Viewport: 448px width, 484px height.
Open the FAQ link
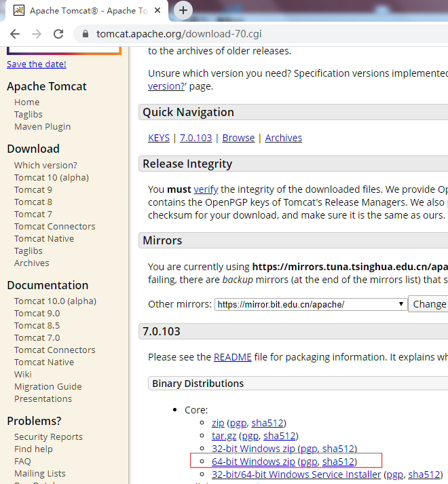(22, 461)
